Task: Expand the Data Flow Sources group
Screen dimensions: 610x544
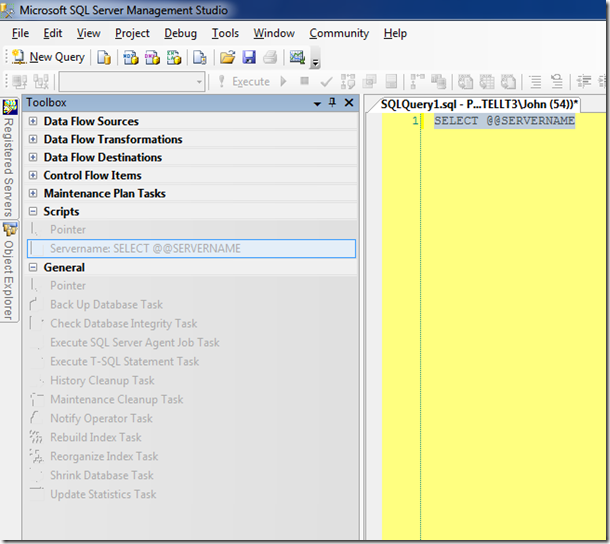Action: point(33,121)
